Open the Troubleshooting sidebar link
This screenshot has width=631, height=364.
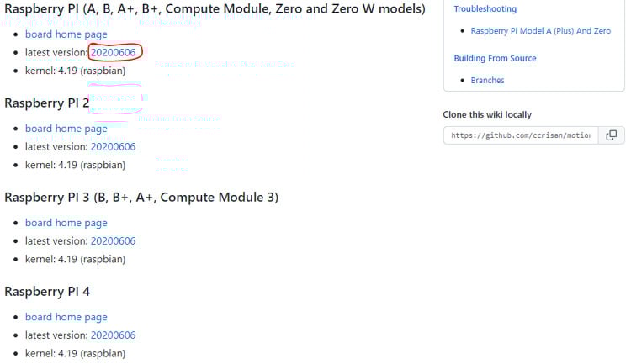[485, 9]
